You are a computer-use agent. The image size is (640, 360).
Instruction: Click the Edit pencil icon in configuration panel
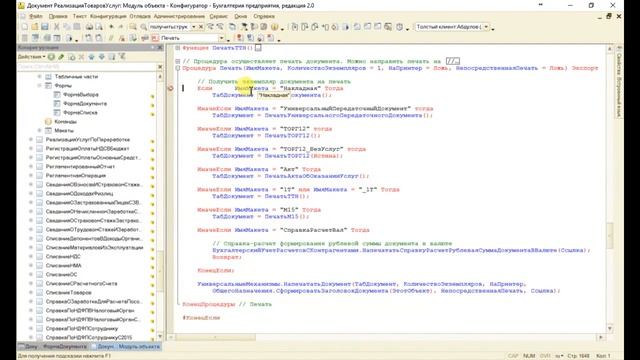coord(61,57)
